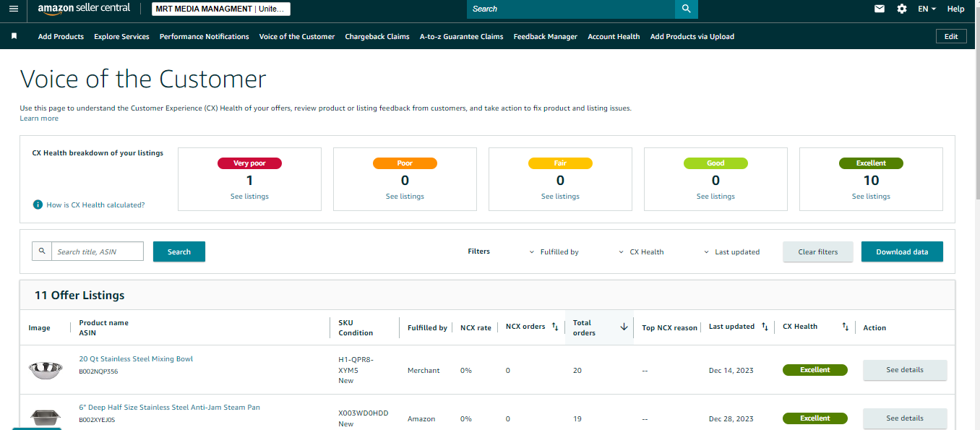This screenshot has height=430, width=980.
Task: Click the Top NCX reason column header
Action: click(x=670, y=328)
